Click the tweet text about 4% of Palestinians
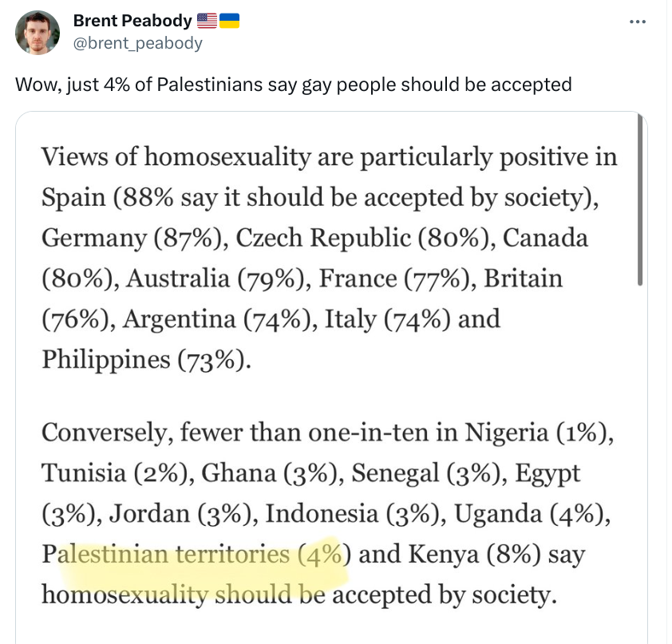 pos(294,85)
